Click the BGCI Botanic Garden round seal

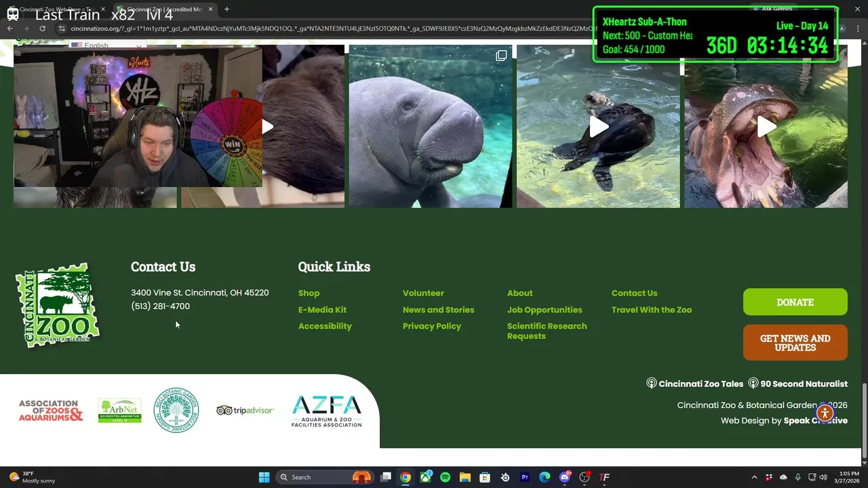click(x=176, y=410)
